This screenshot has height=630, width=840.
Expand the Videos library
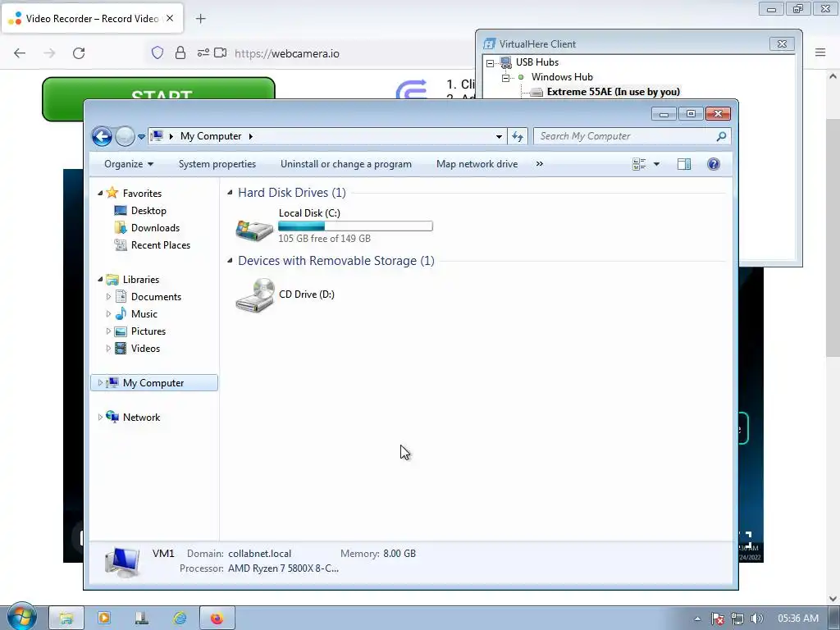pos(109,348)
